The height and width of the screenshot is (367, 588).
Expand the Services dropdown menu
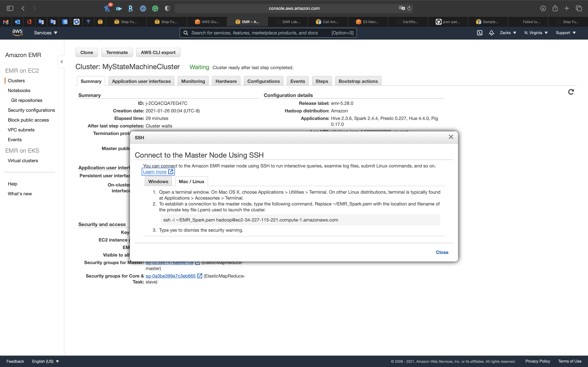tap(45, 33)
